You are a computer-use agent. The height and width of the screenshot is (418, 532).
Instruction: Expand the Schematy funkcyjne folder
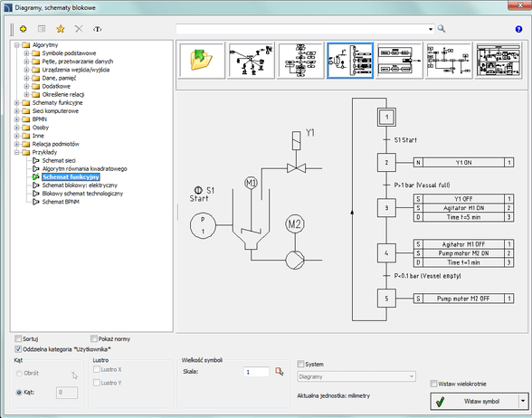[17, 103]
